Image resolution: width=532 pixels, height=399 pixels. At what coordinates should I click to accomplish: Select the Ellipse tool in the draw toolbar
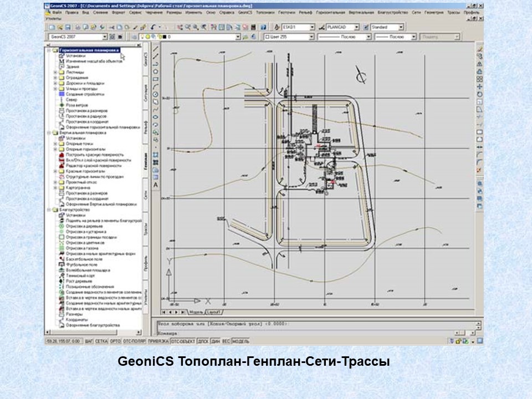pos(155,117)
